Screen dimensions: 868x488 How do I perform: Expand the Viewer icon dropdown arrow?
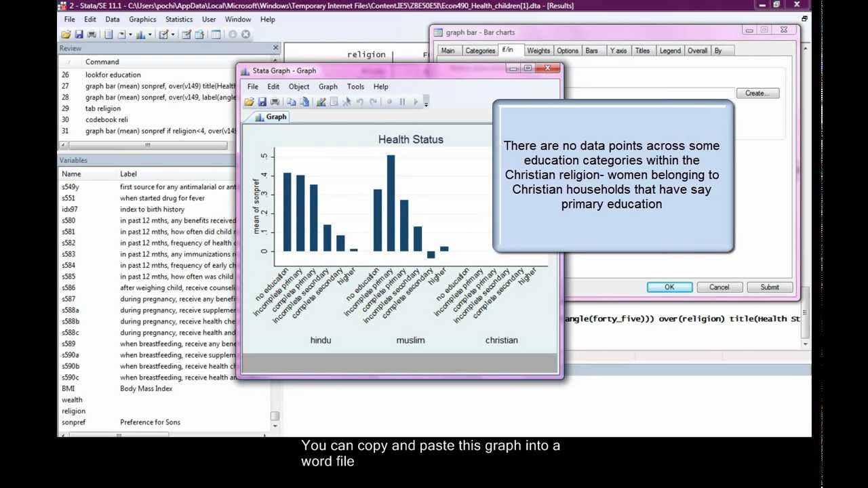(130, 34)
